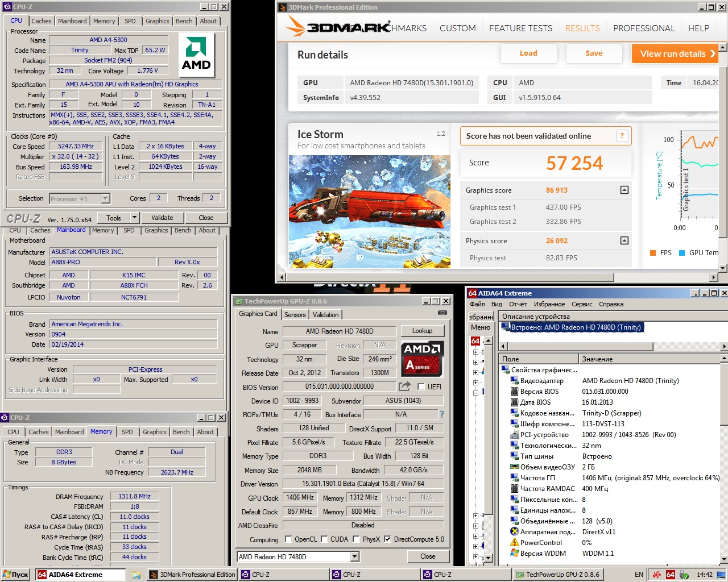Enable the PhysX checkbox

(356, 539)
